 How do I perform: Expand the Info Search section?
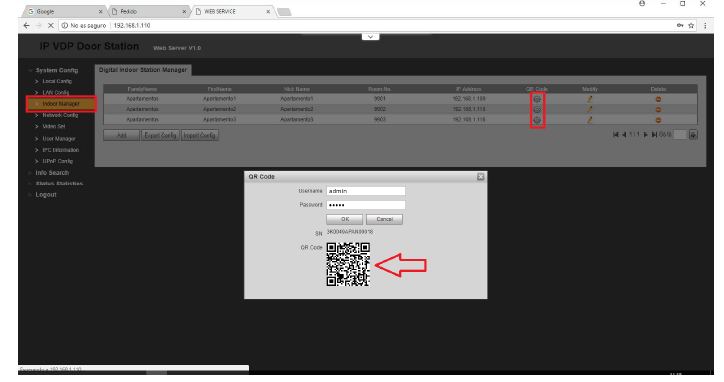[x=30, y=173]
